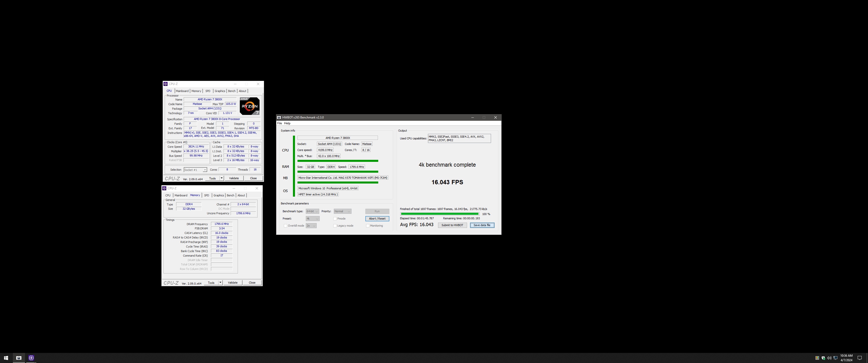Open the network tray icon
Viewport: 868px width, 363px height.
click(835, 358)
